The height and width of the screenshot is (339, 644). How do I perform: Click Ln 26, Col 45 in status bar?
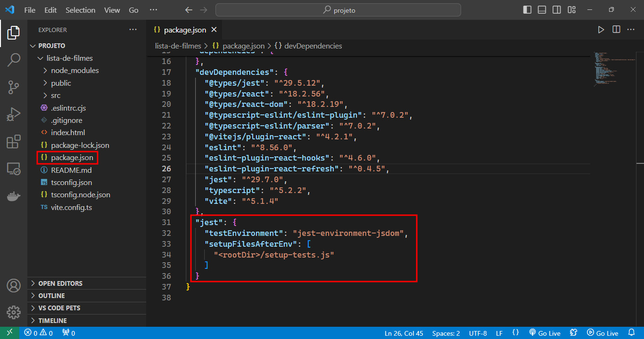404,333
